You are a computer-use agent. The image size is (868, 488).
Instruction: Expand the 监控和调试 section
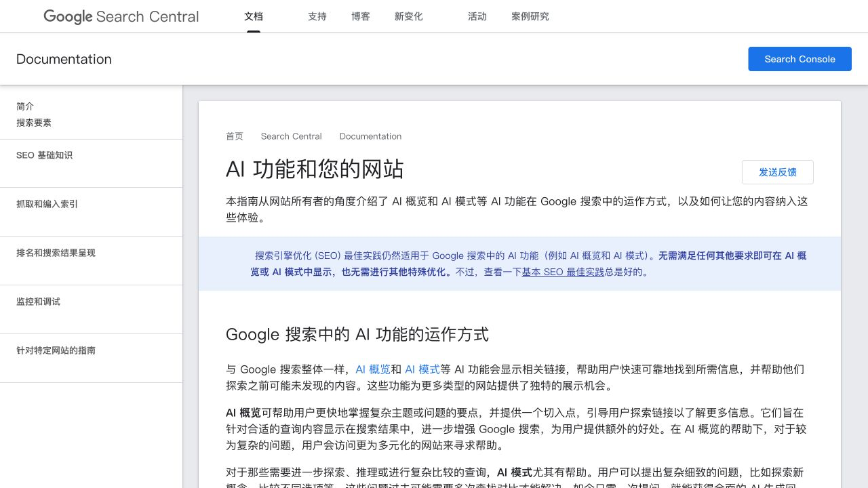39,302
